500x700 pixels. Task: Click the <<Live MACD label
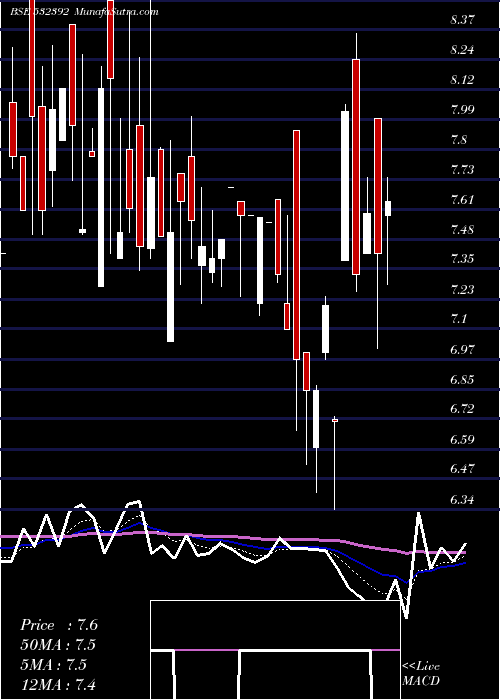421,674
